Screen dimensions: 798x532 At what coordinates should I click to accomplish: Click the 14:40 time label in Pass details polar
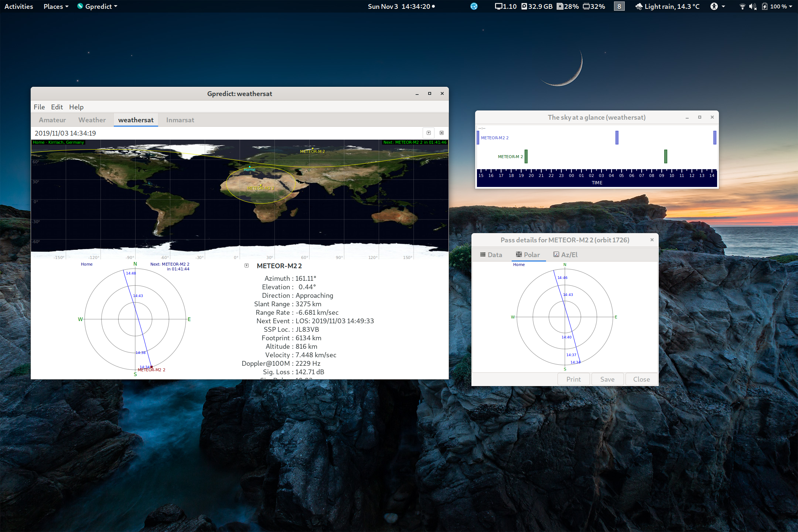pyautogui.click(x=566, y=337)
